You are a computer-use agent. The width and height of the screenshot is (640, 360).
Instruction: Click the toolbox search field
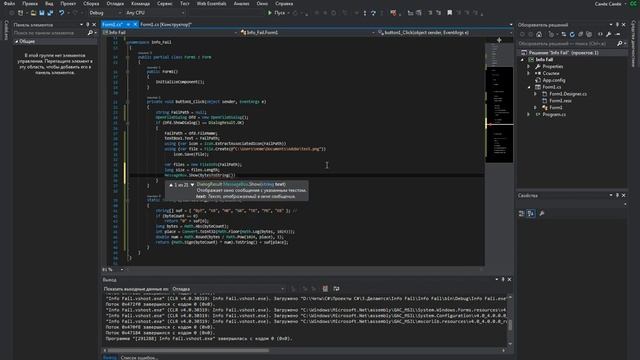pos(50,33)
